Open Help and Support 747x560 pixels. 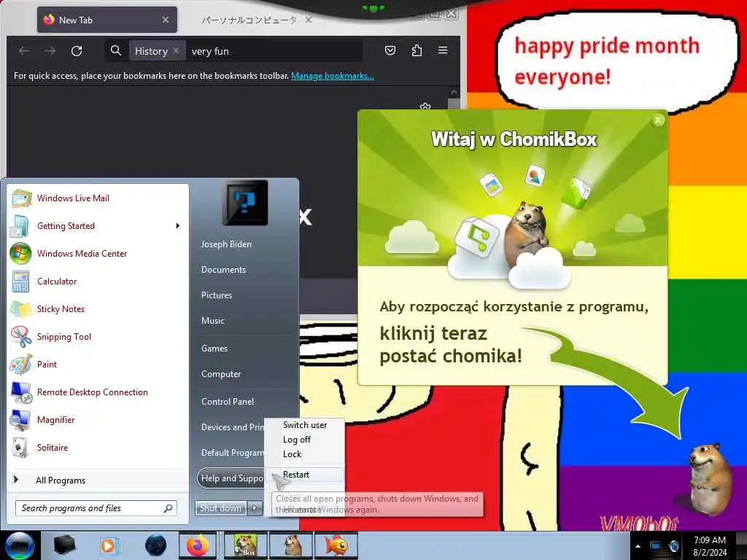231,478
